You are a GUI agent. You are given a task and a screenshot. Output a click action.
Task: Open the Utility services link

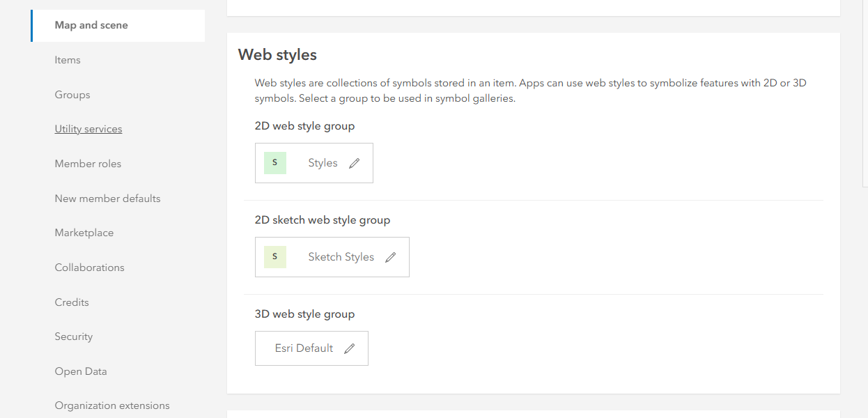(88, 129)
